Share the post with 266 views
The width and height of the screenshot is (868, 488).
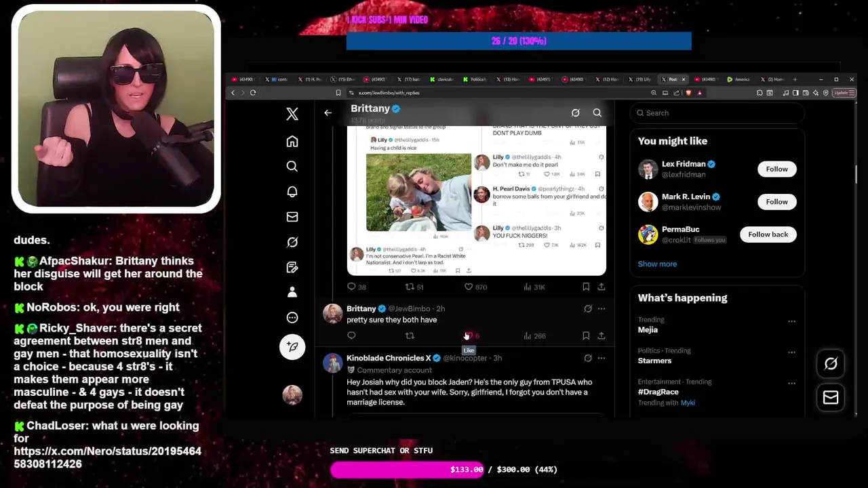601,335
